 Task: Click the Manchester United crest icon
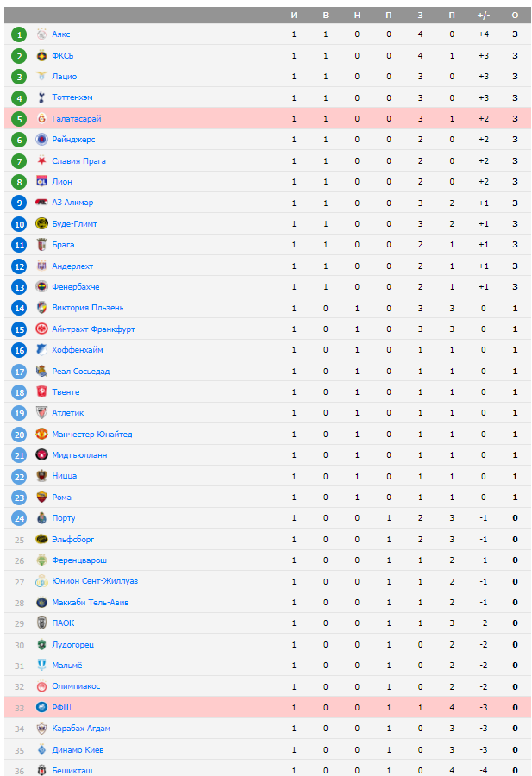pyautogui.click(x=41, y=435)
